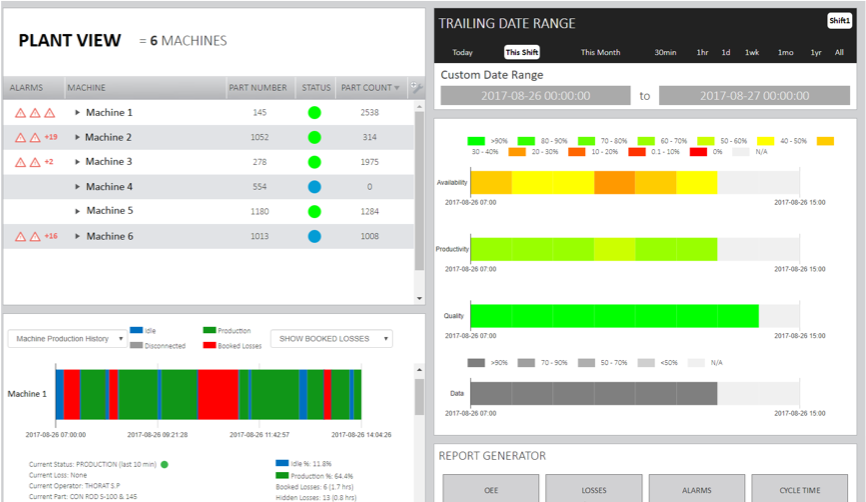Choose the 1d trailing range
866x502 pixels.
pyautogui.click(x=726, y=52)
